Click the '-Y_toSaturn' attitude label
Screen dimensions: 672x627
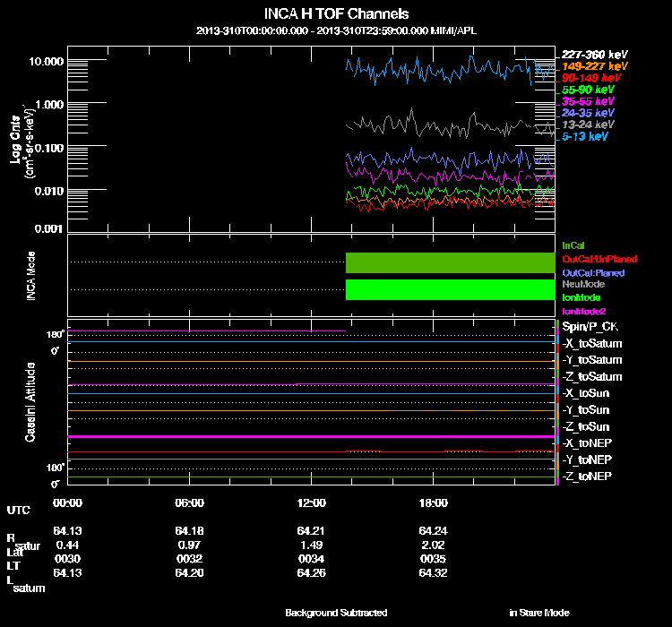[592, 360]
